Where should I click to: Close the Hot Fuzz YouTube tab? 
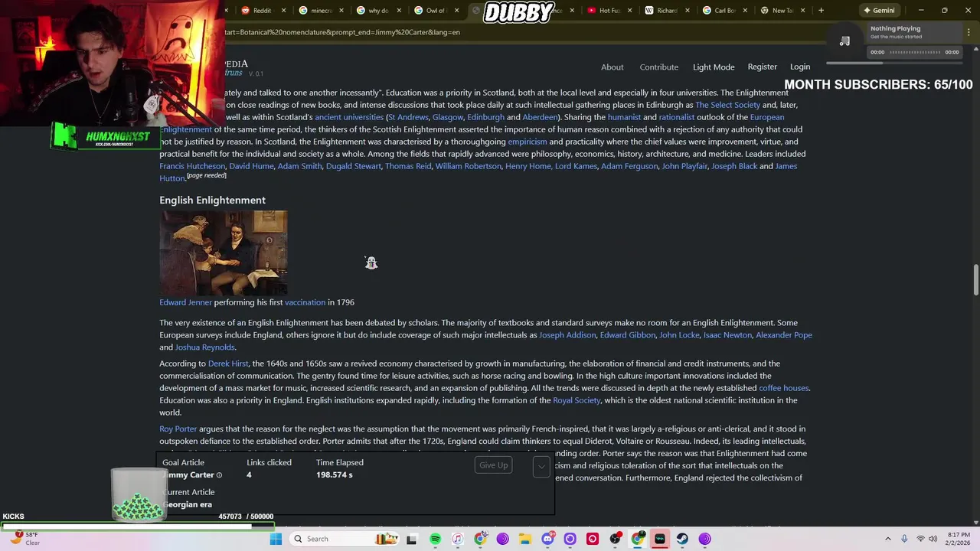click(x=630, y=11)
